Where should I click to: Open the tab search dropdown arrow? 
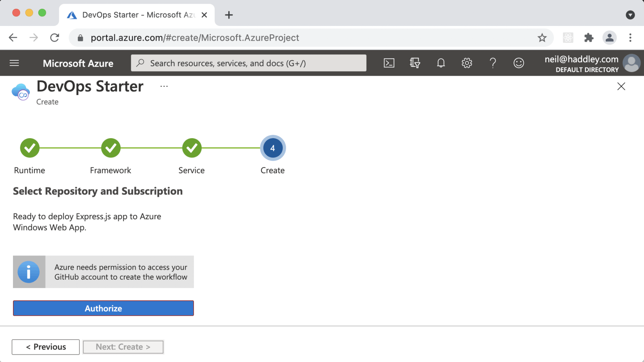[630, 15]
